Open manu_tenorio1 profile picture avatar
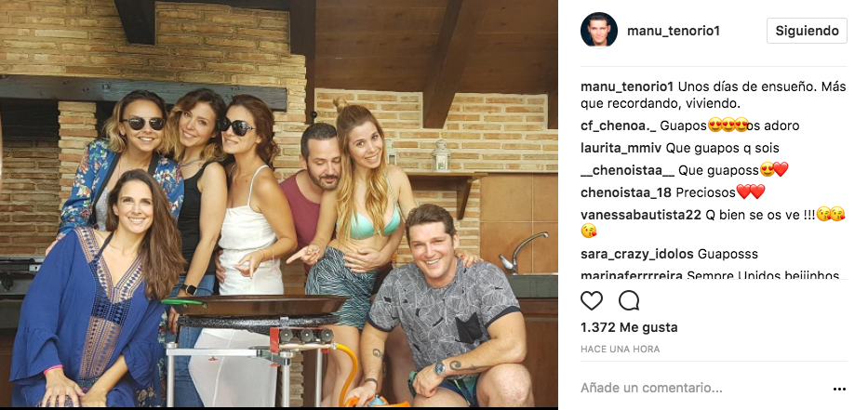The image size is (868, 410). 599,30
